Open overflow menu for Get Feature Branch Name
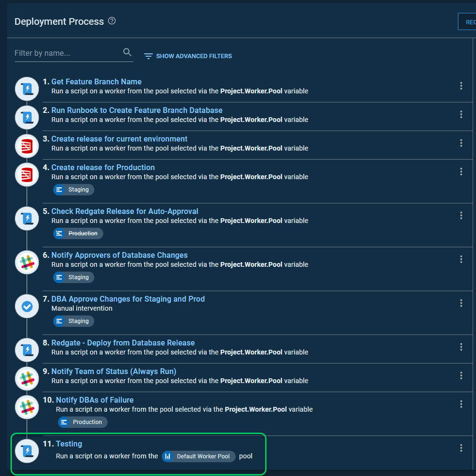 point(461,86)
